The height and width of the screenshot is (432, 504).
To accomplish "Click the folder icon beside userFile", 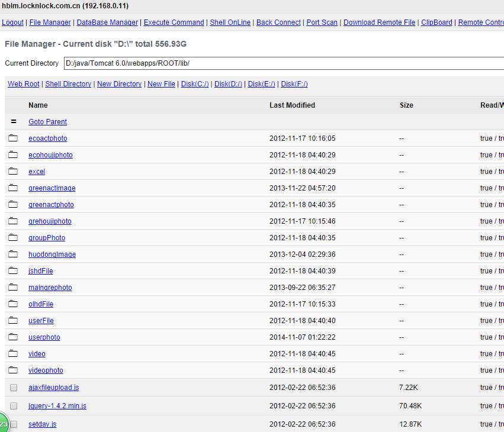I will coord(13,320).
